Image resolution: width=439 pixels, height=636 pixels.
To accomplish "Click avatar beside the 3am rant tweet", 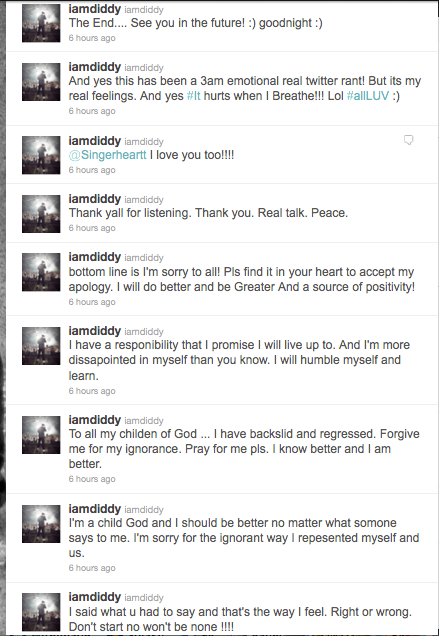I will [x=41, y=82].
